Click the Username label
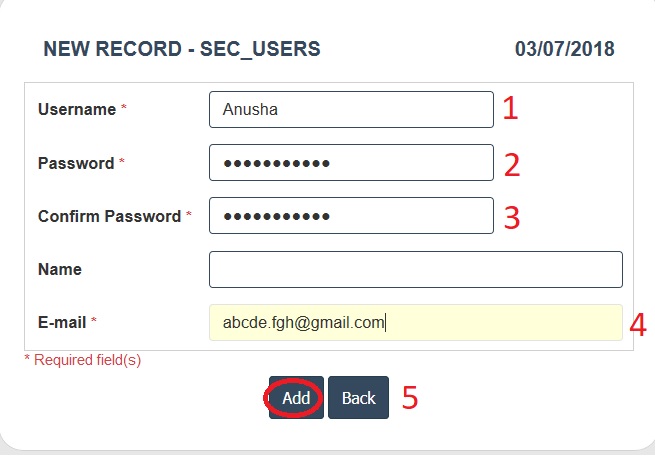Viewport: 655px width, 466px height. (x=77, y=110)
